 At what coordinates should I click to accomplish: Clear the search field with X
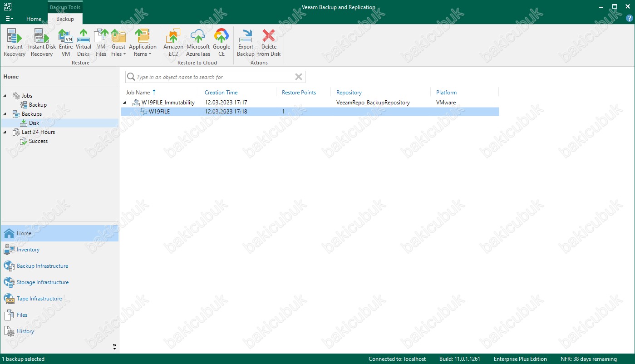299,77
